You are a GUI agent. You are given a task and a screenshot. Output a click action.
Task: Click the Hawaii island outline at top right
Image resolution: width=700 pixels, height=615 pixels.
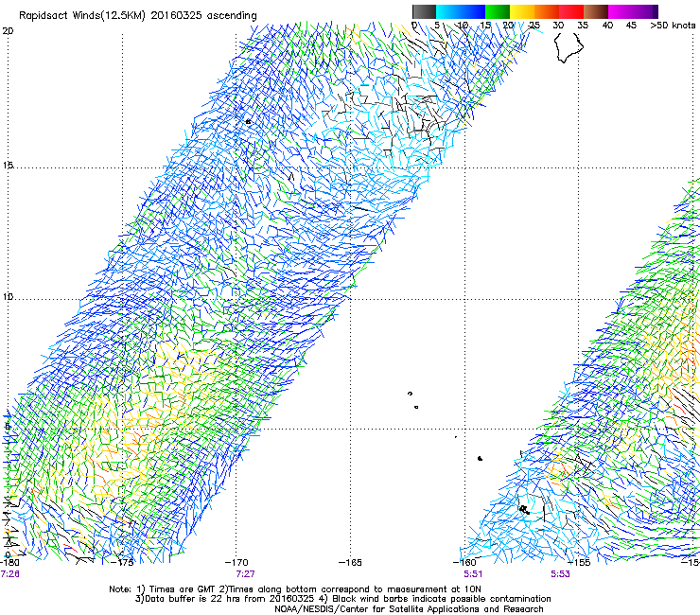tap(569, 47)
